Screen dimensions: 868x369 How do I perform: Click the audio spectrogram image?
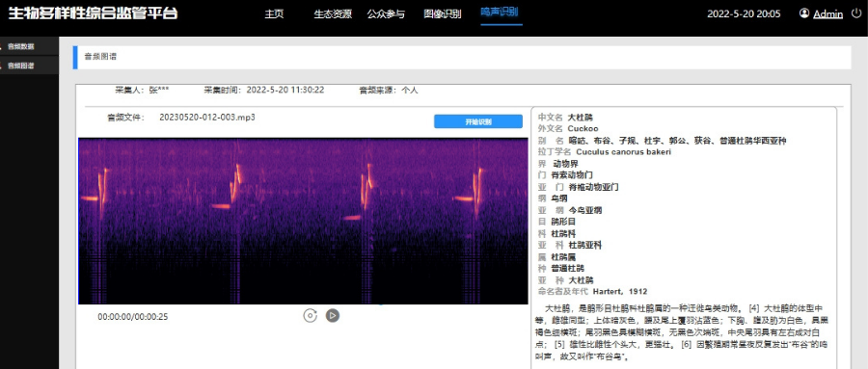pos(304,221)
